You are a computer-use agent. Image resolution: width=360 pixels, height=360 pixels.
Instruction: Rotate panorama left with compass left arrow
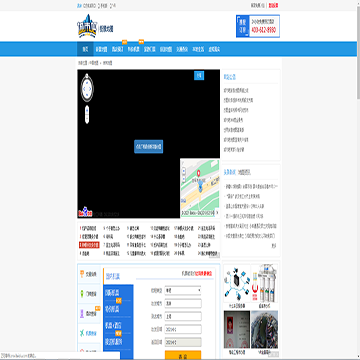tap(84, 89)
